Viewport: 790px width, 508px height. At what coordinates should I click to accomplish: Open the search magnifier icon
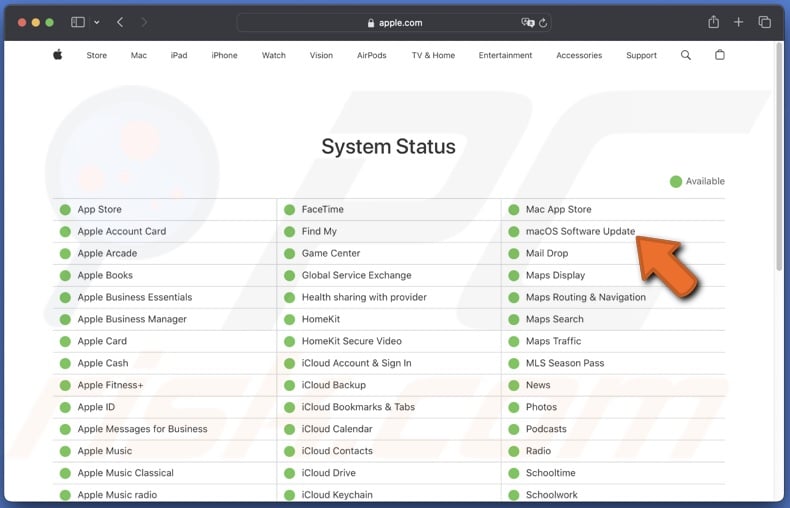pyautogui.click(x=686, y=55)
